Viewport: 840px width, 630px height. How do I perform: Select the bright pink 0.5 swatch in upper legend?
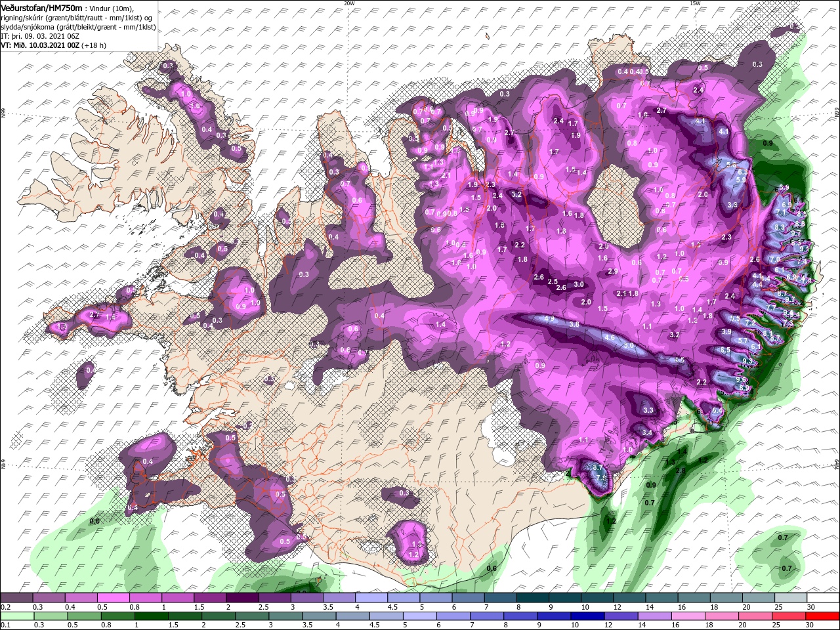(x=113, y=598)
